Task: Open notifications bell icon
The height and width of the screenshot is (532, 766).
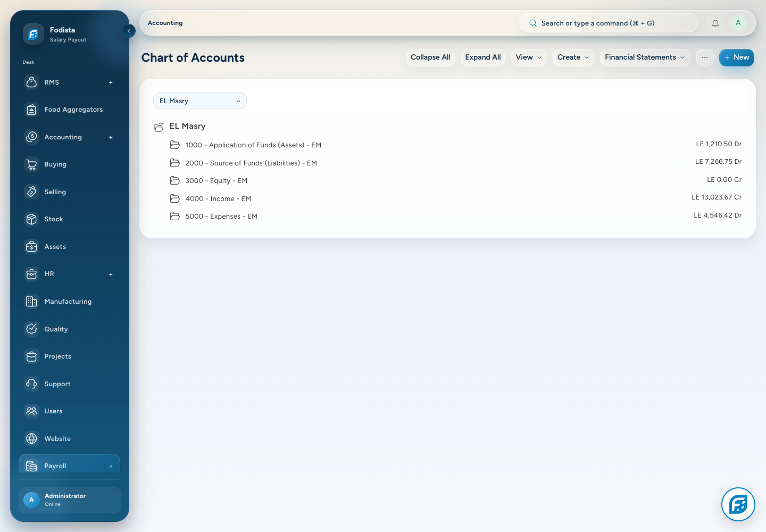Action: point(715,23)
